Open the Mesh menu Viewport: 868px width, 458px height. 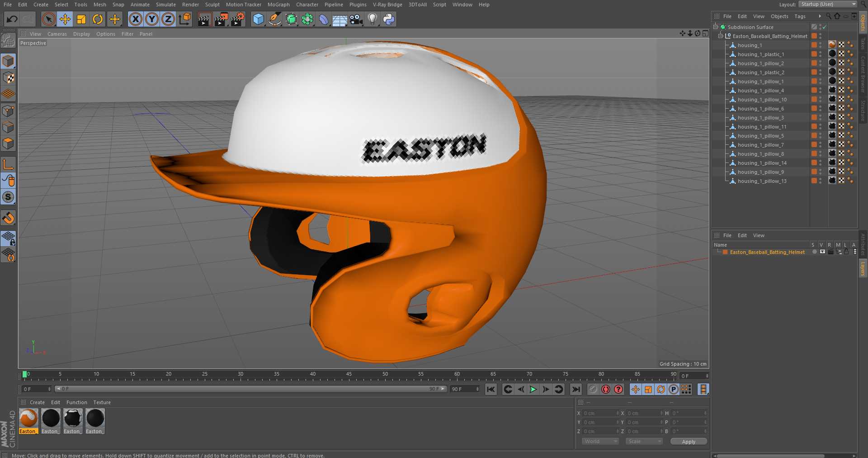100,5
